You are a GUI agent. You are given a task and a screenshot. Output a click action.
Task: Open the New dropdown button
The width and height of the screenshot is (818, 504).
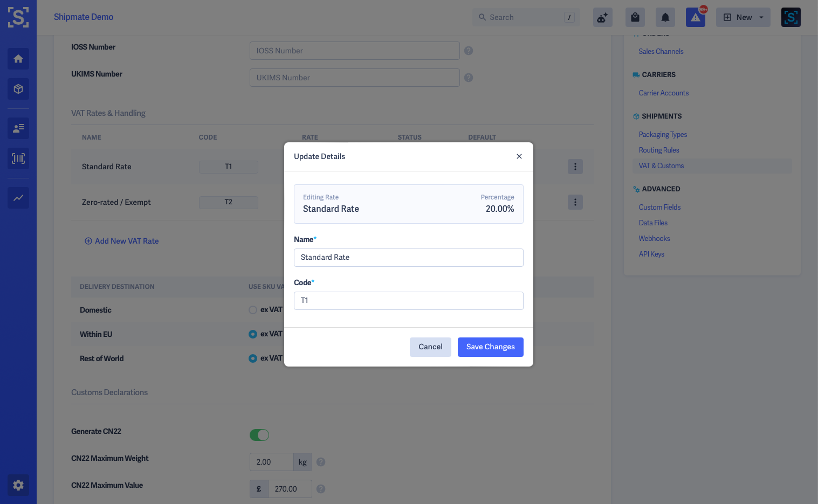743,17
